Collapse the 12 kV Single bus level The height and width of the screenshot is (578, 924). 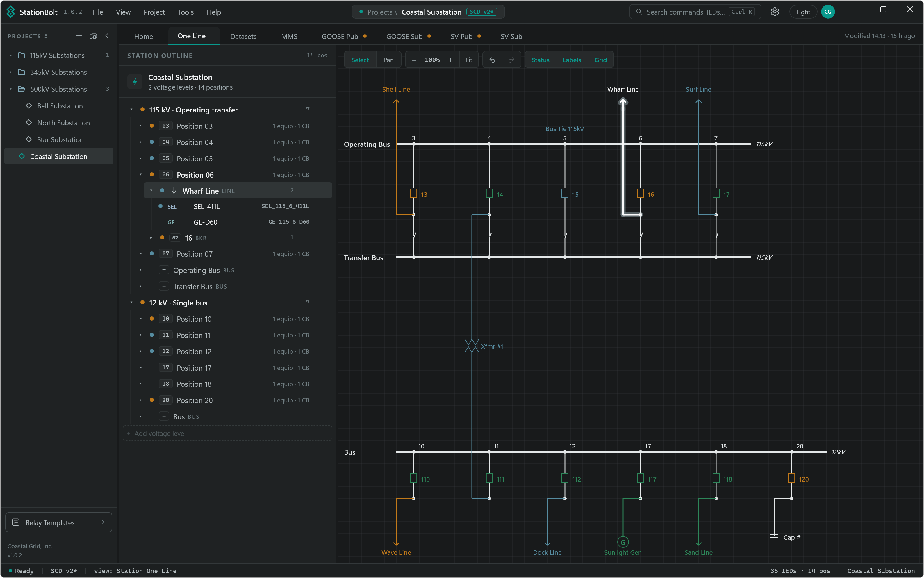click(131, 303)
